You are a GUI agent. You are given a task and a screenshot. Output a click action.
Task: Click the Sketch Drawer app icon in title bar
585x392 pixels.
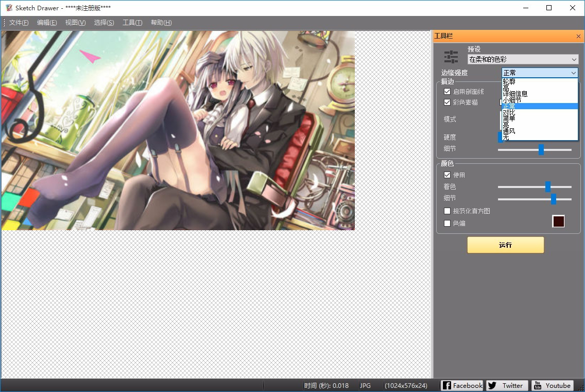9,8
